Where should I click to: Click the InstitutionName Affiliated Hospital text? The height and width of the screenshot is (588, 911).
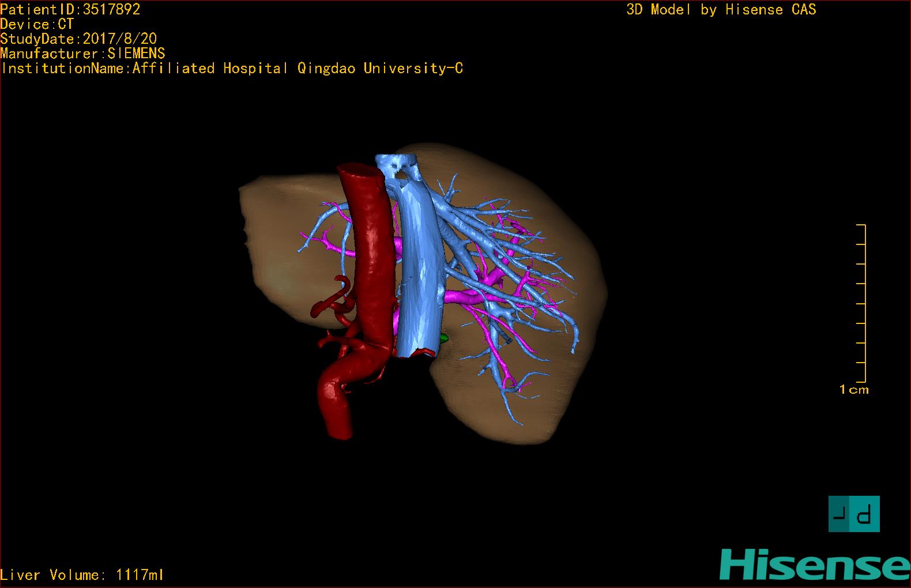(232, 69)
